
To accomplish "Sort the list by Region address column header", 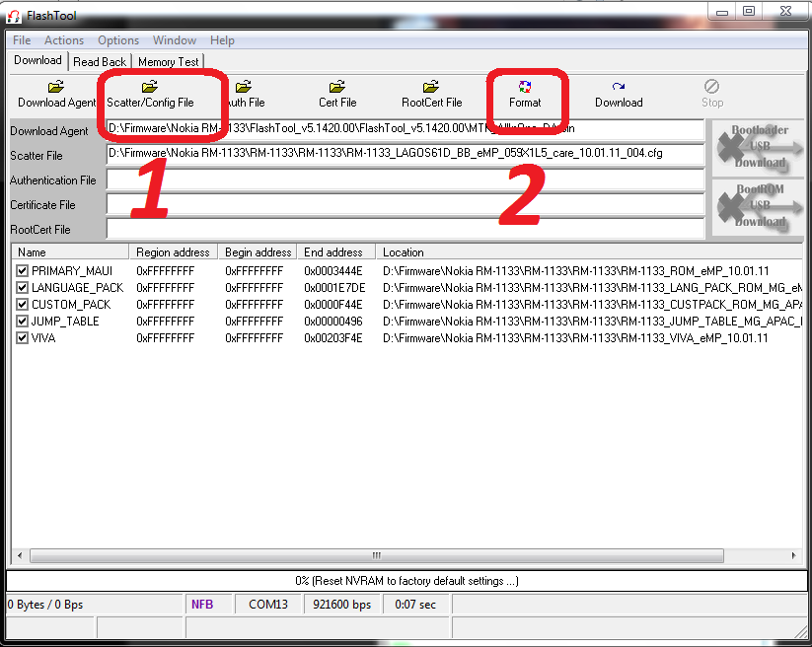I will 174,252.
